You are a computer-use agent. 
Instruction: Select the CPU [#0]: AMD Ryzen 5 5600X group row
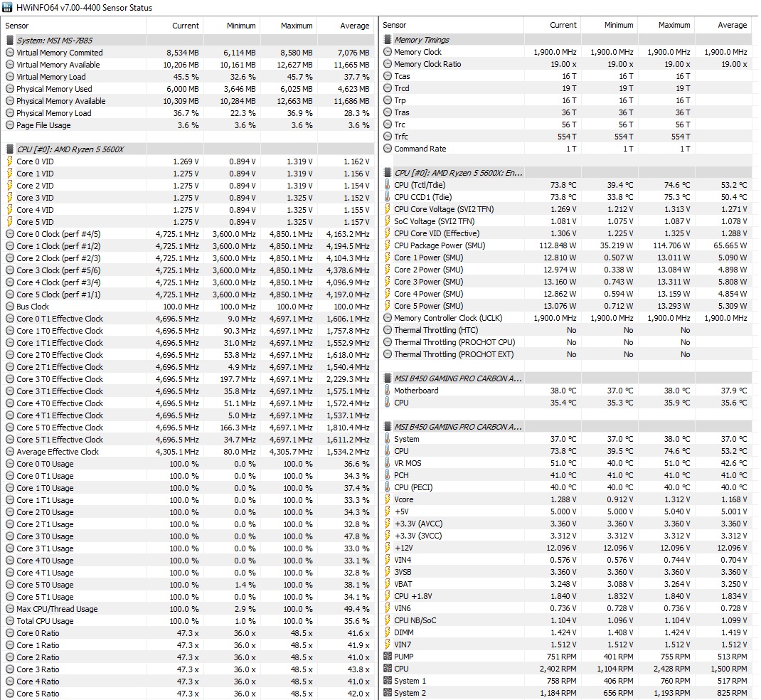[188, 149]
